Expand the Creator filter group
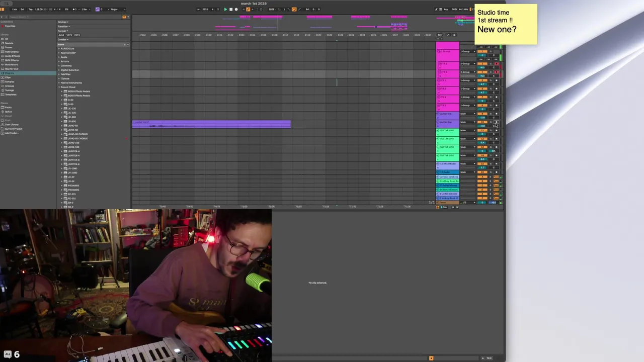The height and width of the screenshot is (362, 644). [x=62, y=39]
